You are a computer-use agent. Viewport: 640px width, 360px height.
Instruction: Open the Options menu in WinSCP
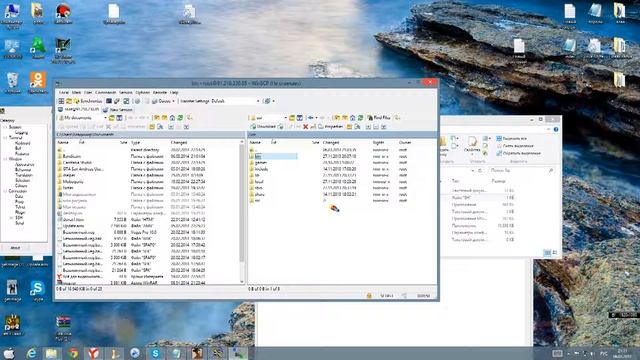142,93
